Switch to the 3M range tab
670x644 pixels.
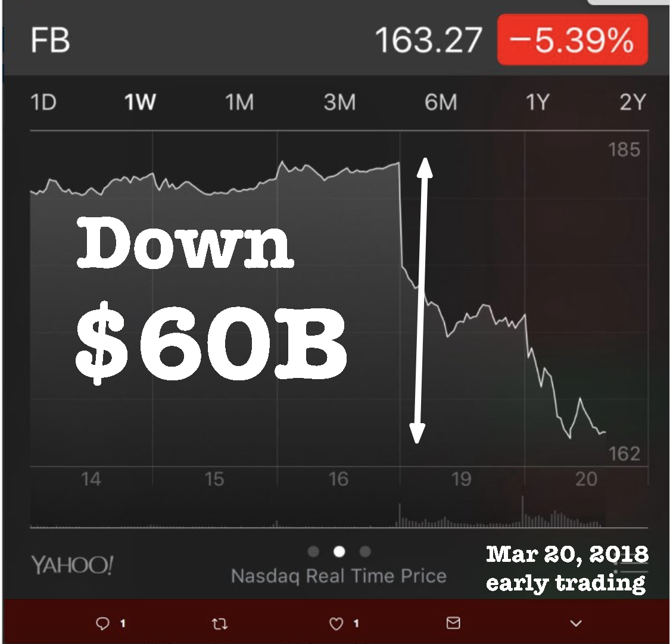pyautogui.click(x=339, y=102)
